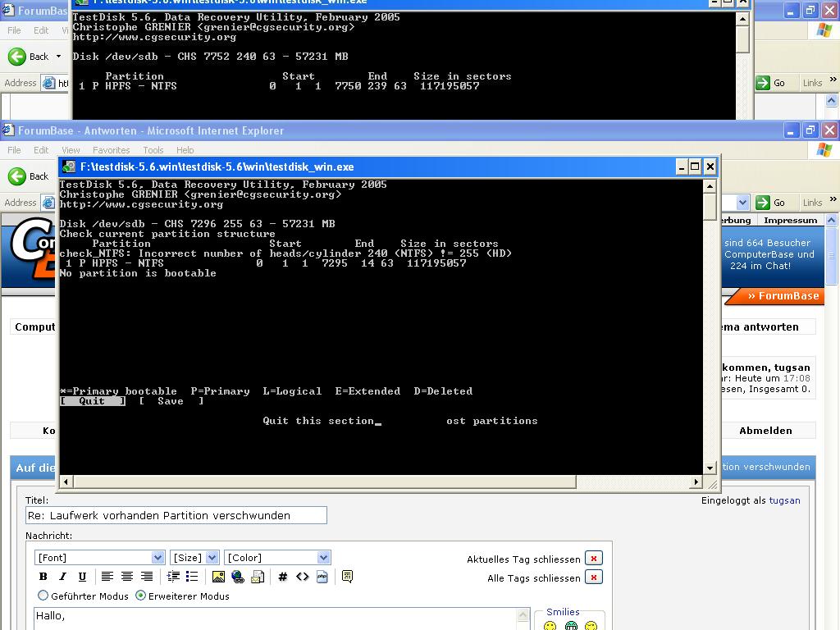This screenshot has height=630, width=840.
Task: Center-align the message text
Action: pos(127,577)
